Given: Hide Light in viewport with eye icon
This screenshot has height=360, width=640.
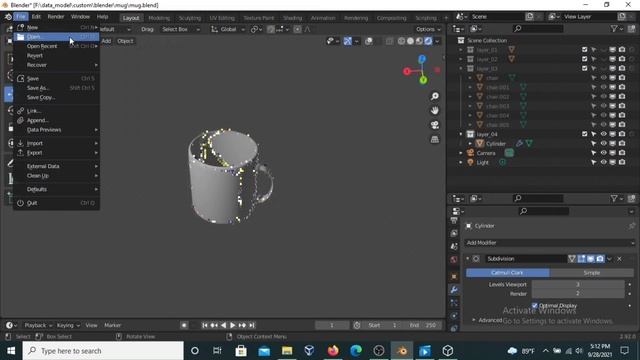Looking at the screenshot, I should [603, 162].
